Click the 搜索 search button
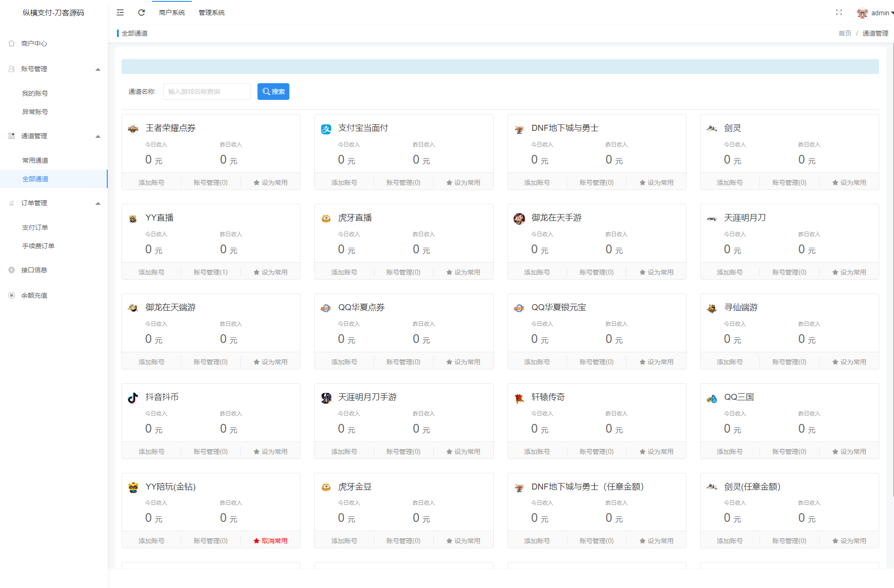Screen dimensions: 894x588 273,91
